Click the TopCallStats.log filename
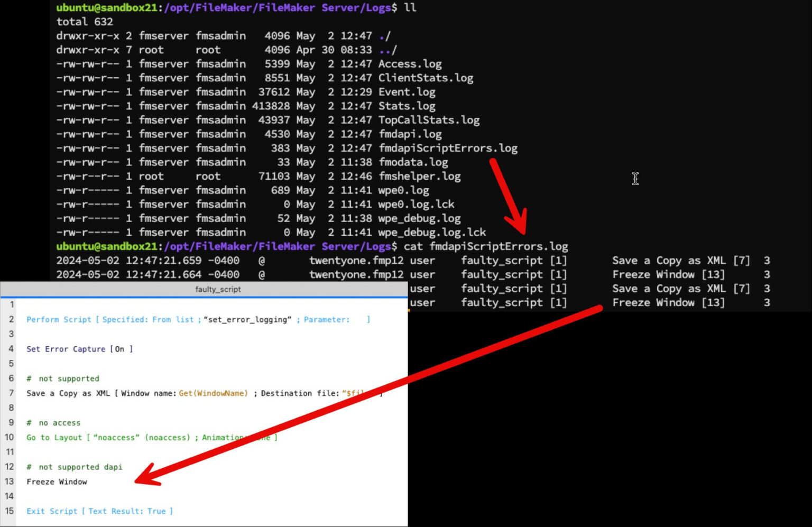The image size is (812, 527). click(x=428, y=120)
